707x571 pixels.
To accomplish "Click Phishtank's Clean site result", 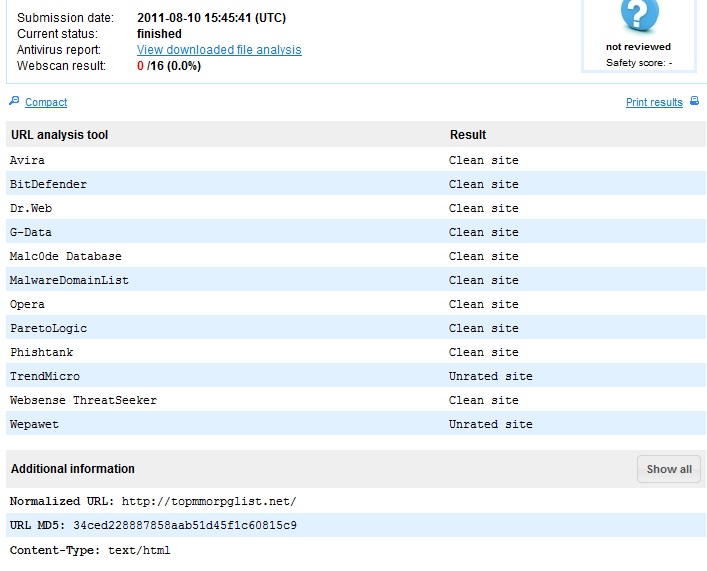I will click(483, 352).
